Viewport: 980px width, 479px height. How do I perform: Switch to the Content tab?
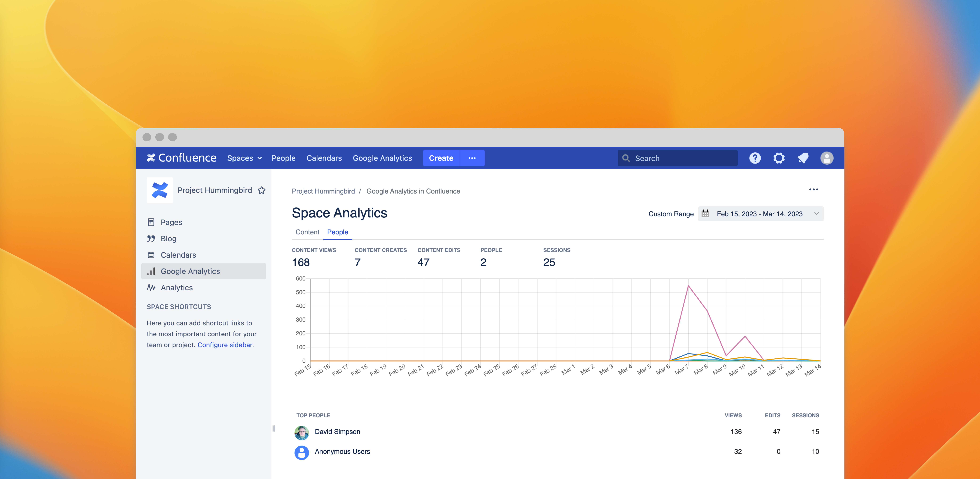(x=307, y=232)
